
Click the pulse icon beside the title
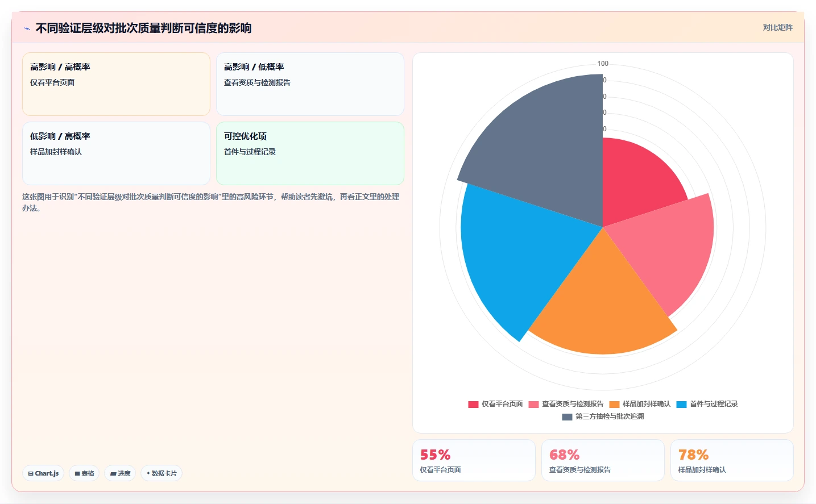(27, 28)
